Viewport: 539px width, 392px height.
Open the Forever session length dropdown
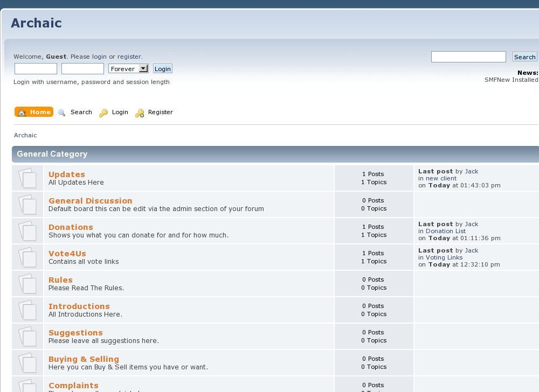(128, 69)
